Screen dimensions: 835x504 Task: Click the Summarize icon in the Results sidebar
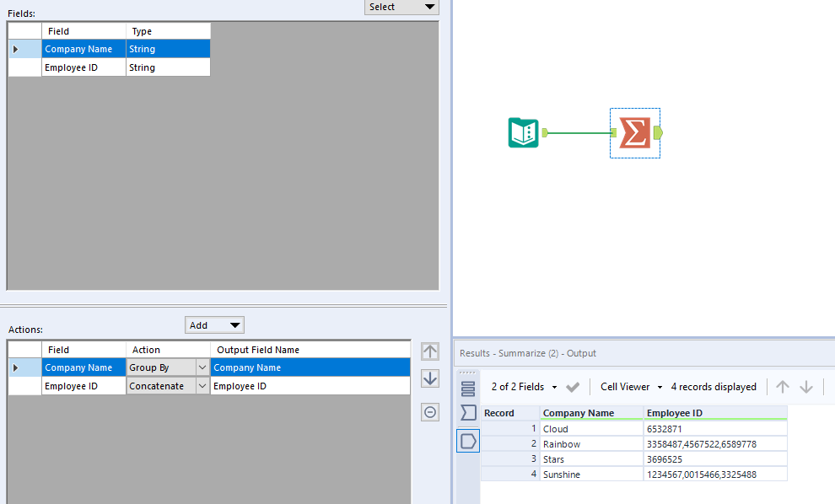click(x=468, y=412)
